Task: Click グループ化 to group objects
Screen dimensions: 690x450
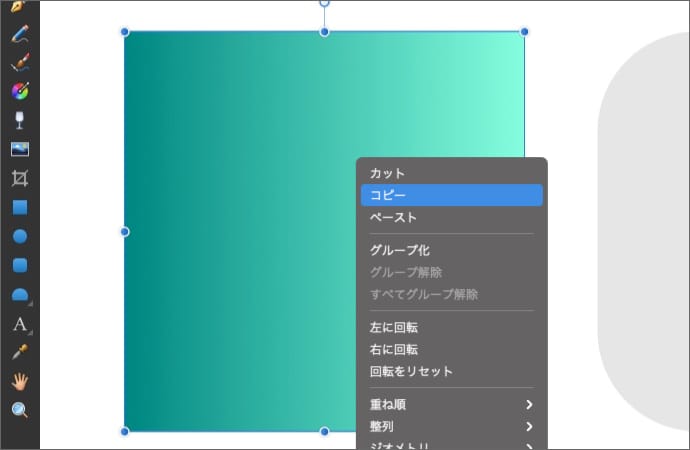Action: click(399, 250)
